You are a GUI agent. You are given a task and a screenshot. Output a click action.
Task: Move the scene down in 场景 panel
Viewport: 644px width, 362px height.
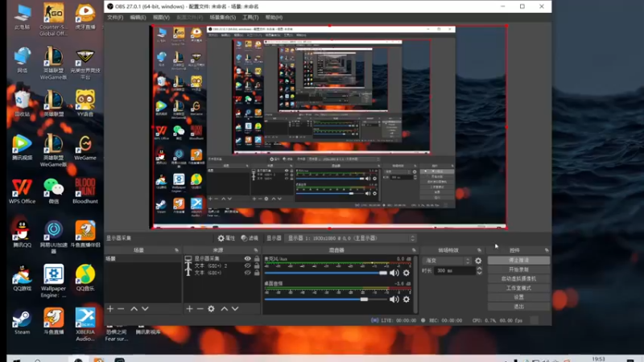tap(145, 309)
